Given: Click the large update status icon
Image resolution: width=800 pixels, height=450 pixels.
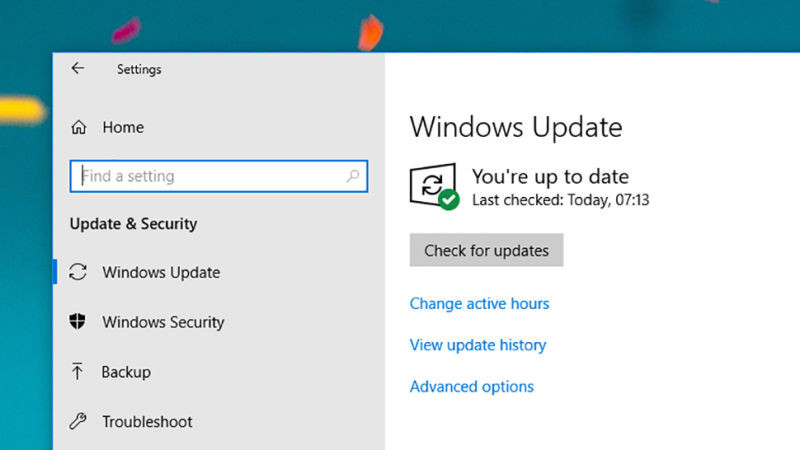Looking at the screenshot, I should click(431, 184).
